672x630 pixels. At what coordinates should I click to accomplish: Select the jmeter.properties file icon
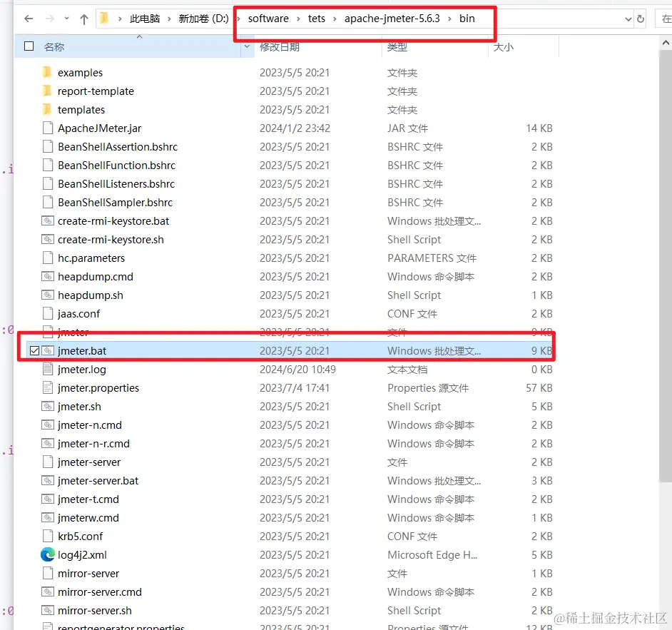[x=48, y=388]
